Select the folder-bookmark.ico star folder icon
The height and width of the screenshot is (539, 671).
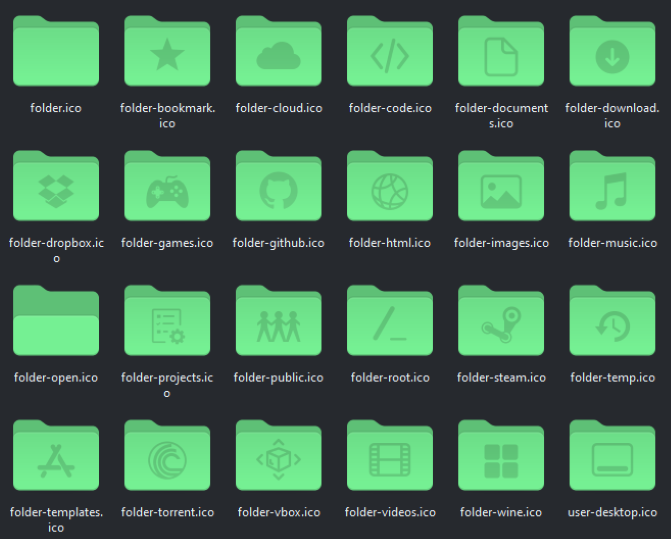tap(167, 54)
